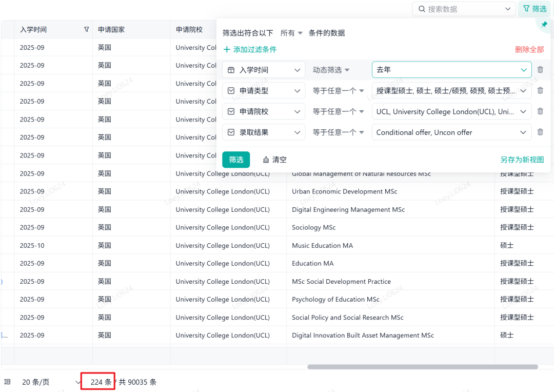Change page size via 20 条/页 dropdown
Image resolution: width=554 pixels, height=392 pixels.
pyautogui.click(x=51, y=382)
